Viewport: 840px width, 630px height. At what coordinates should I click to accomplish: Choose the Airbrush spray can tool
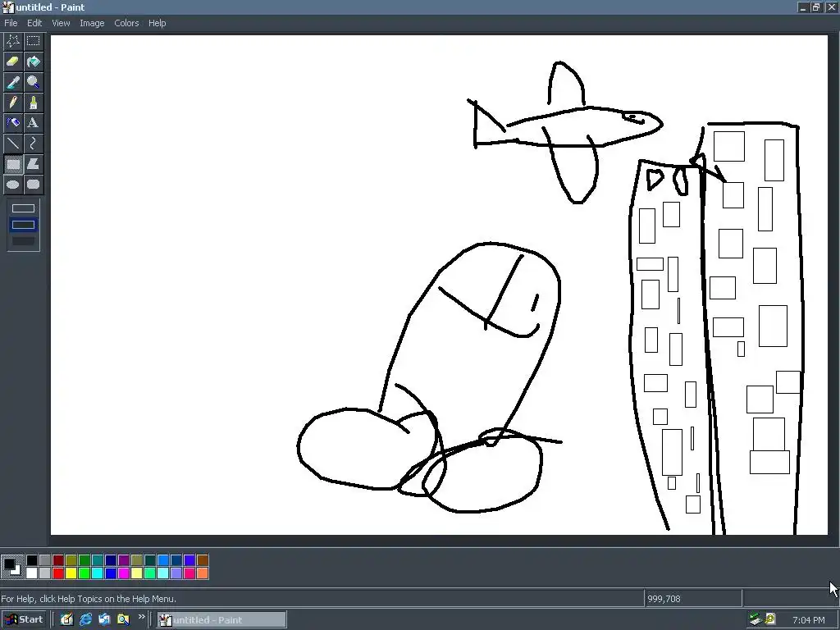click(13, 123)
